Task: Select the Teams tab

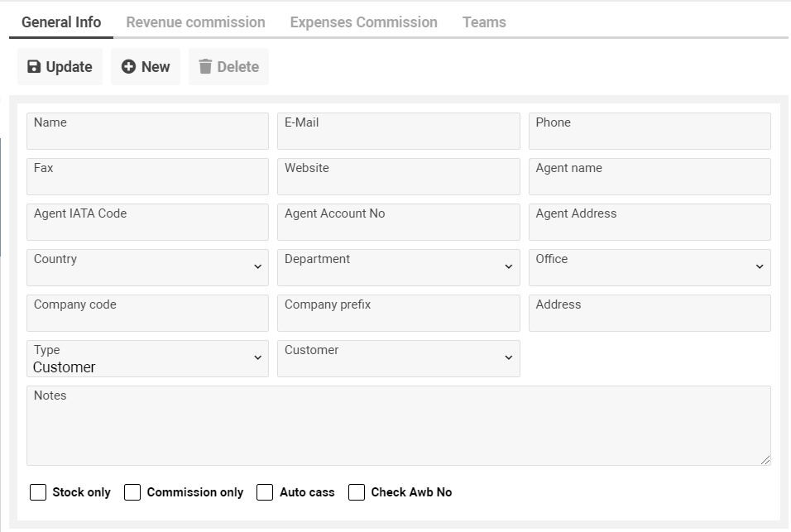Action: coord(484,22)
